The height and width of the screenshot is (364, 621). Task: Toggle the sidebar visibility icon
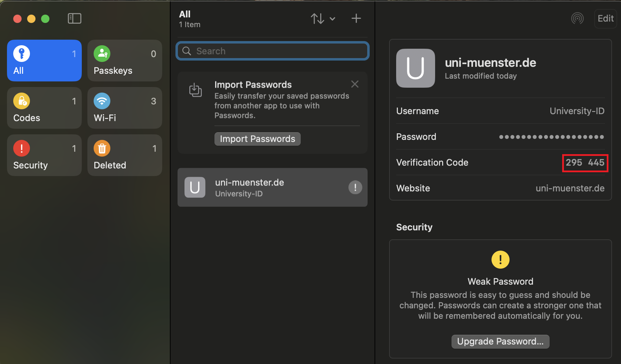74,18
